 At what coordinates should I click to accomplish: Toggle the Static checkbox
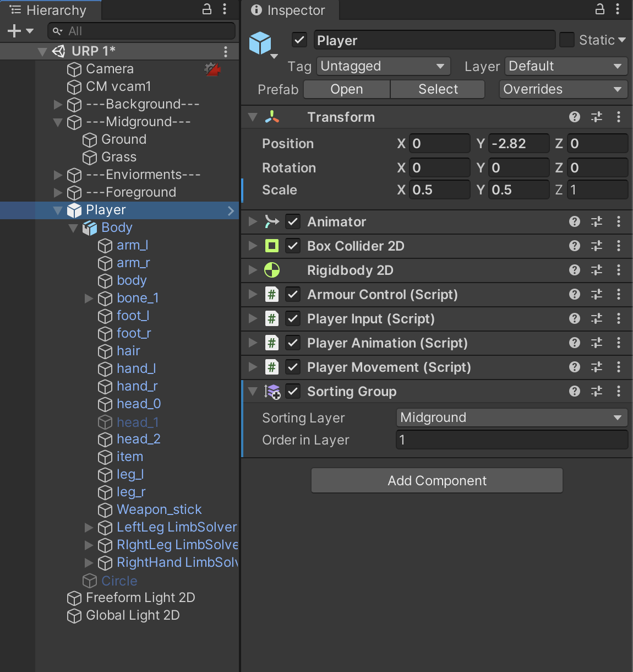(567, 40)
